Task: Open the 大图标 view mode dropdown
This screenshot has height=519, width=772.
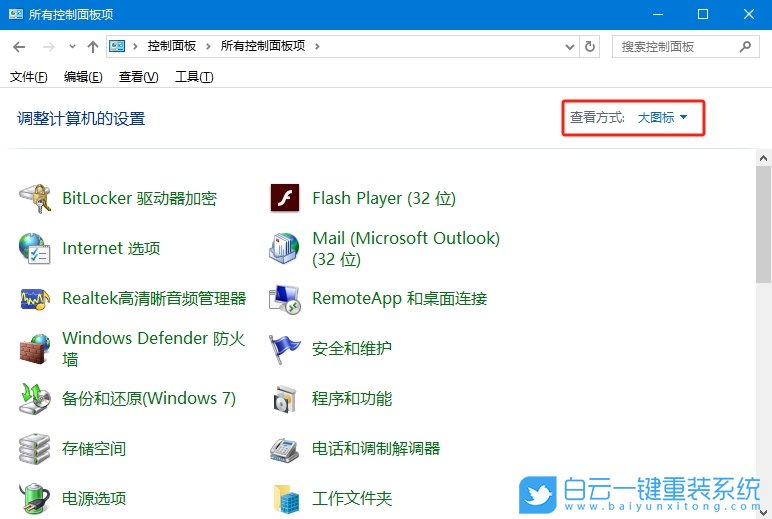Action: (662, 117)
